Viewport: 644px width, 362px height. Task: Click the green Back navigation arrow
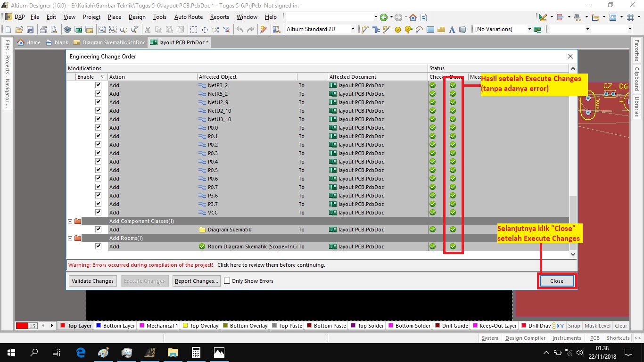pos(384,17)
